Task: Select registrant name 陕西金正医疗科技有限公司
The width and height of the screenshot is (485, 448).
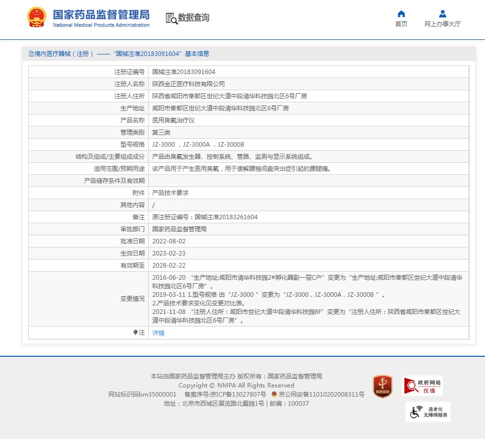Action: [x=189, y=84]
